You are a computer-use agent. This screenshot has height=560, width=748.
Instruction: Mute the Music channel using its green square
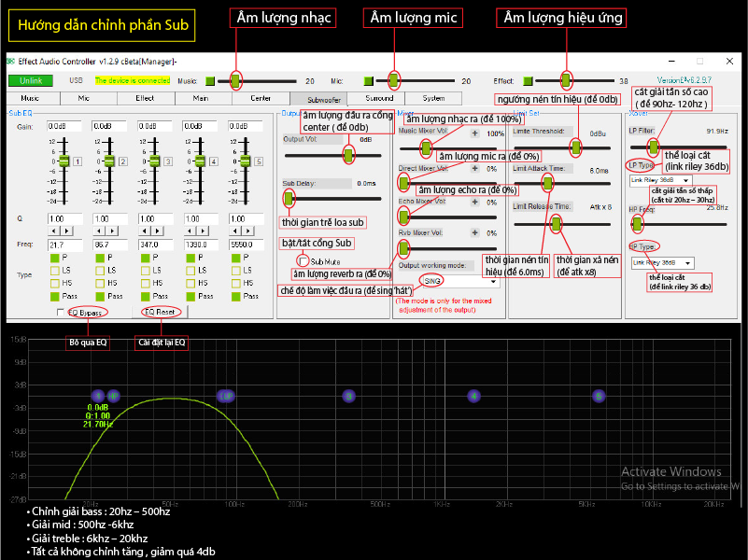coord(210,81)
